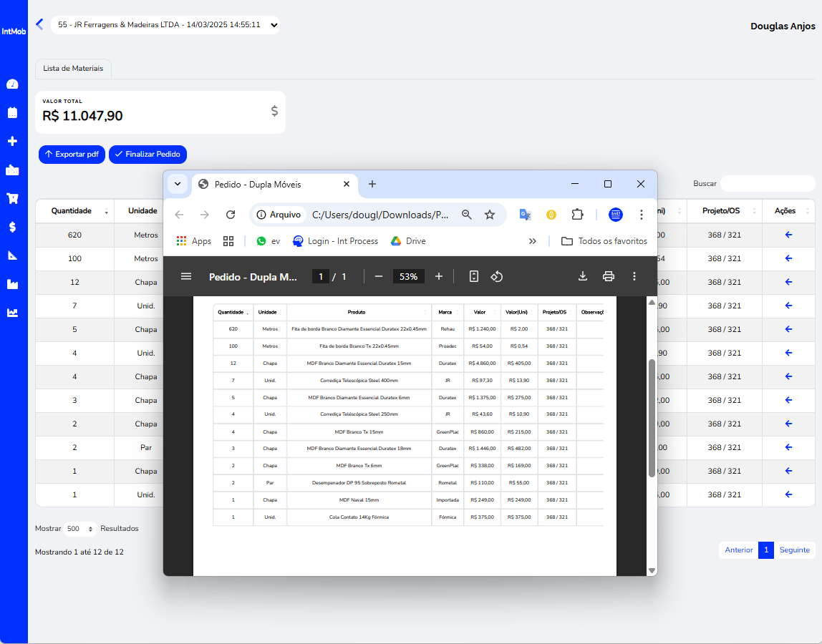This screenshot has width=822, height=644.
Task: Click the Exportar pdf button
Action: coord(72,154)
